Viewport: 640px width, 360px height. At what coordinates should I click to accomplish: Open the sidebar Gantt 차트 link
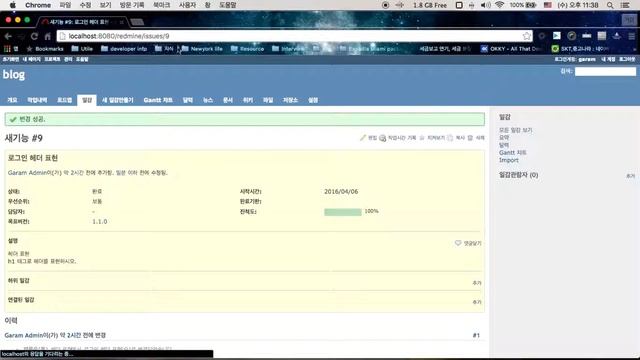click(x=512, y=152)
